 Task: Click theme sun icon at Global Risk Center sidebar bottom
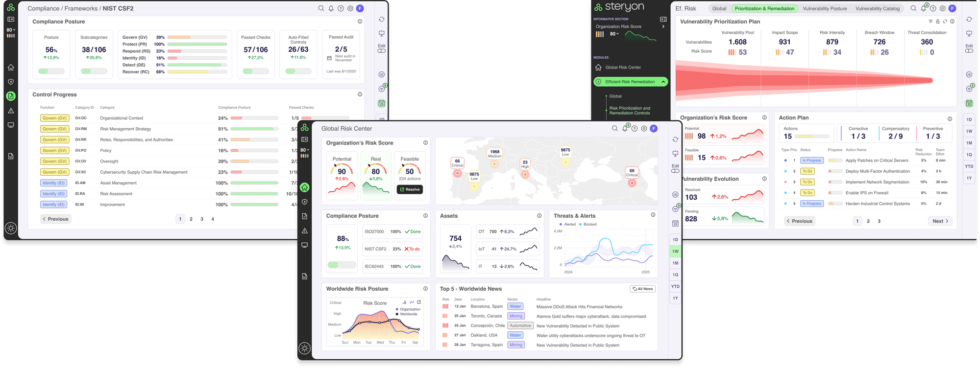(x=305, y=348)
